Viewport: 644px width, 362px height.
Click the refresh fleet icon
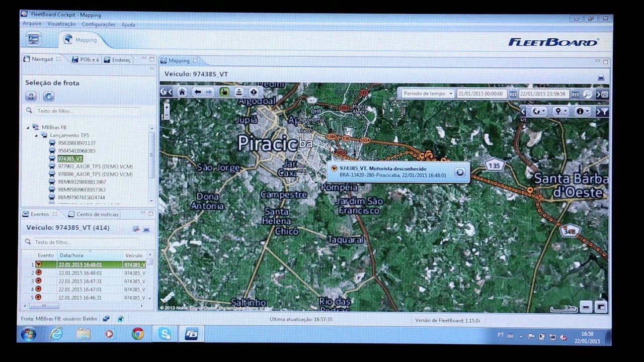coord(48,97)
